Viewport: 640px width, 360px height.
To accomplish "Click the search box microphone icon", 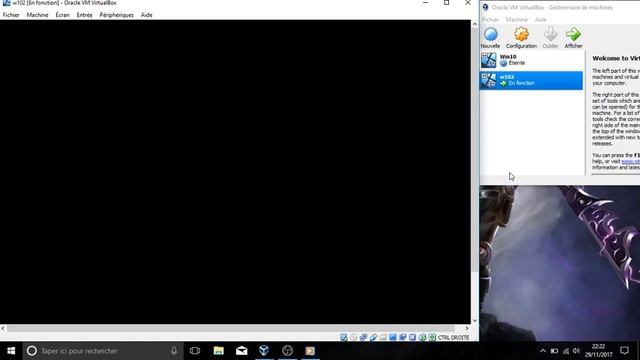I will 174,351.
